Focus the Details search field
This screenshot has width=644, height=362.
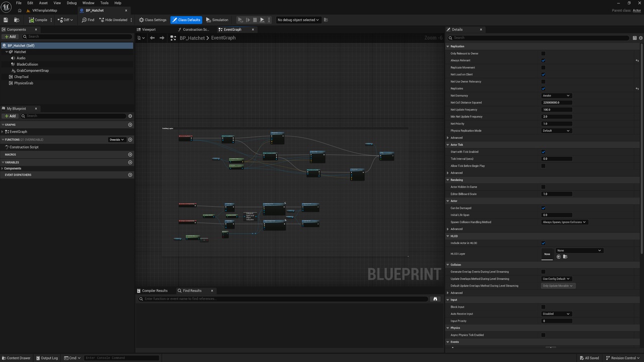click(x=538, y=38)
